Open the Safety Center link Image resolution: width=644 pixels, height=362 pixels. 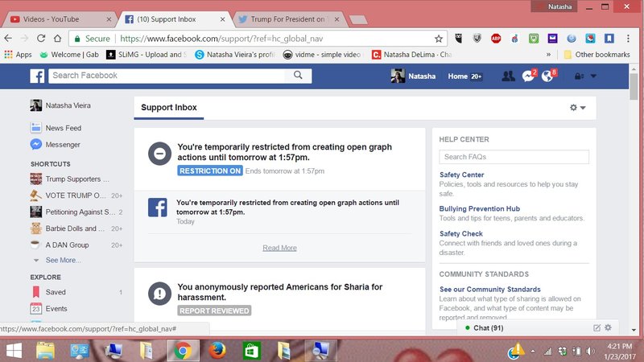[x=461, y=175]
